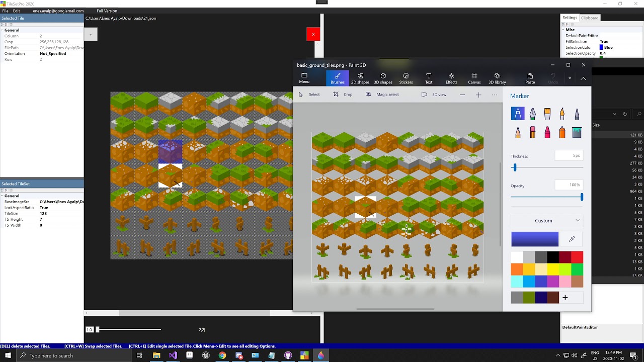Click the TileSize value 128

pyautogui.click(x=43, y=214)
